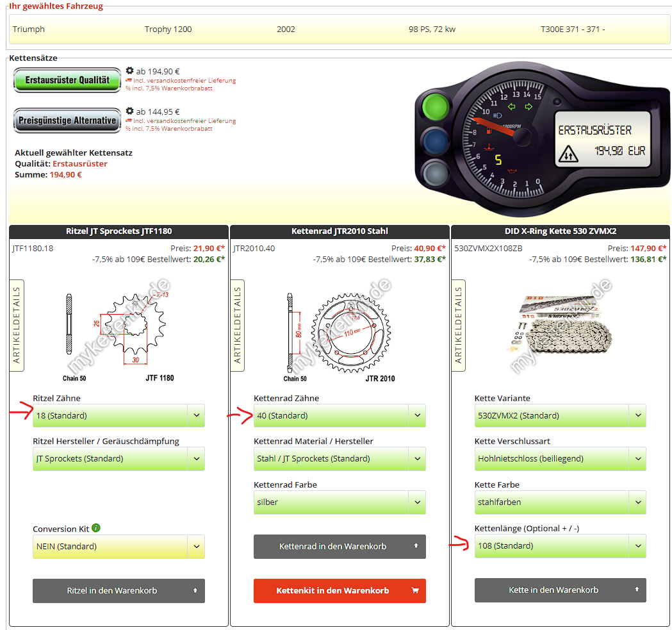This screenshot has height=630, width=672.
Task: Open the Kette Verschlussart dropdown
Action: pos(560,459)
